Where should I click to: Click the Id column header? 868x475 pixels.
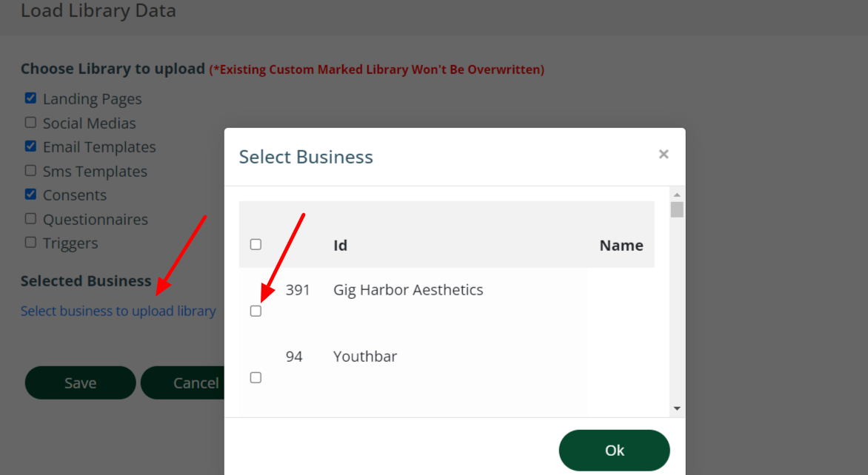click(x=341, y=246)
